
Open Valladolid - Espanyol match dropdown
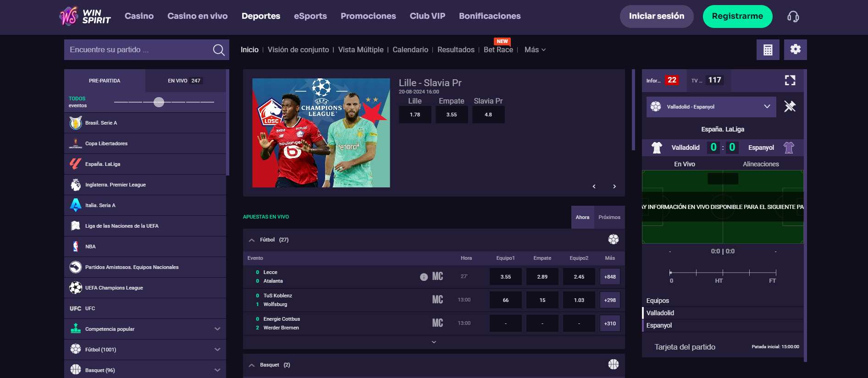click(x=711, y=107)
